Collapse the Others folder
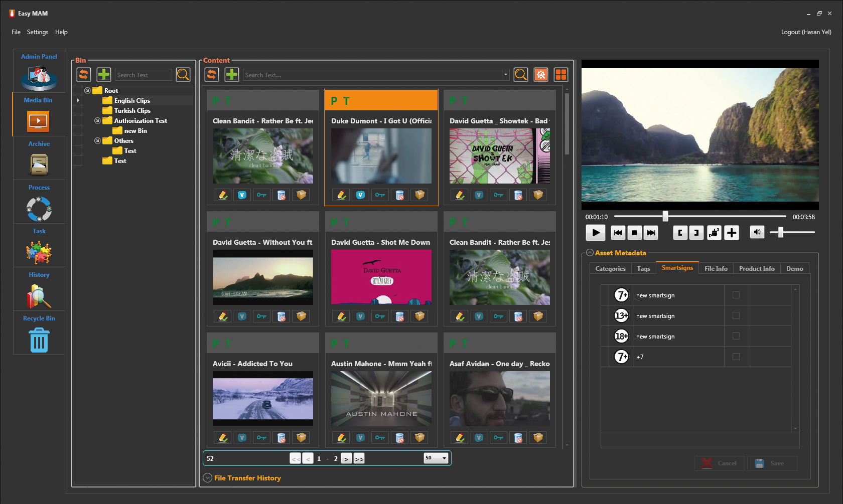843x504 pixels. 97,141
